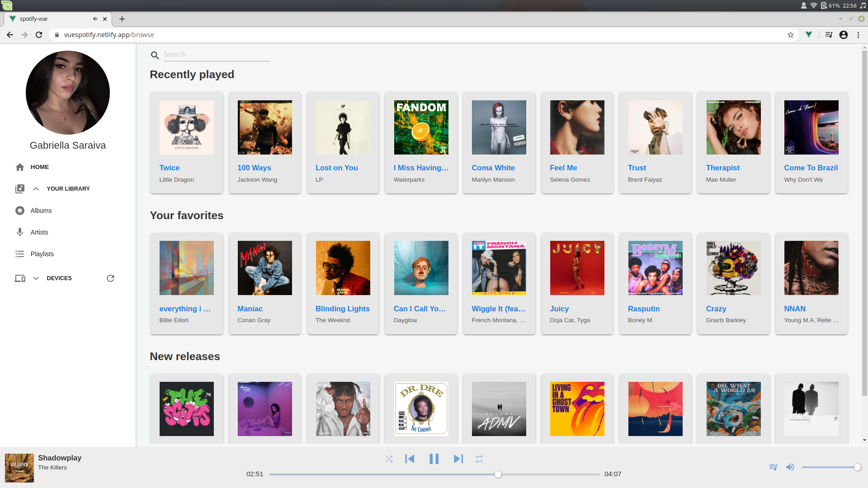Open the Rasputin track link
Screen dimensions: 868x488
click(644, 309)
